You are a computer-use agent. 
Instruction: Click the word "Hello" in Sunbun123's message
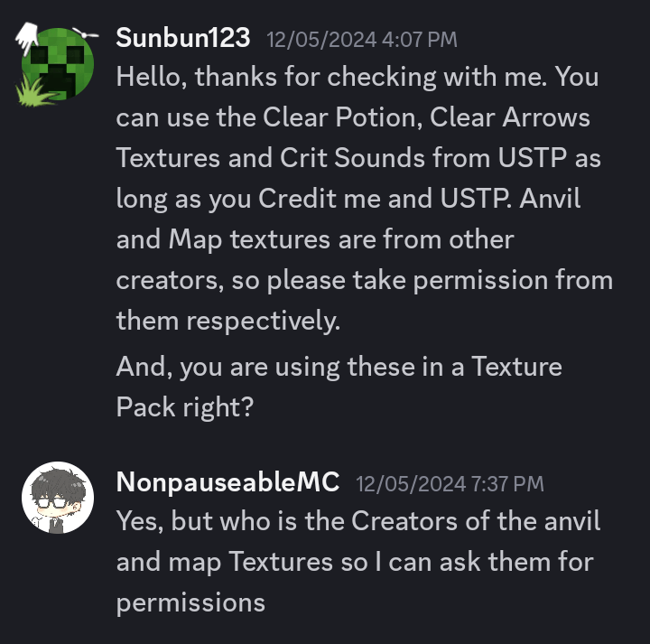pyautogui.click(x=152, y=77)
